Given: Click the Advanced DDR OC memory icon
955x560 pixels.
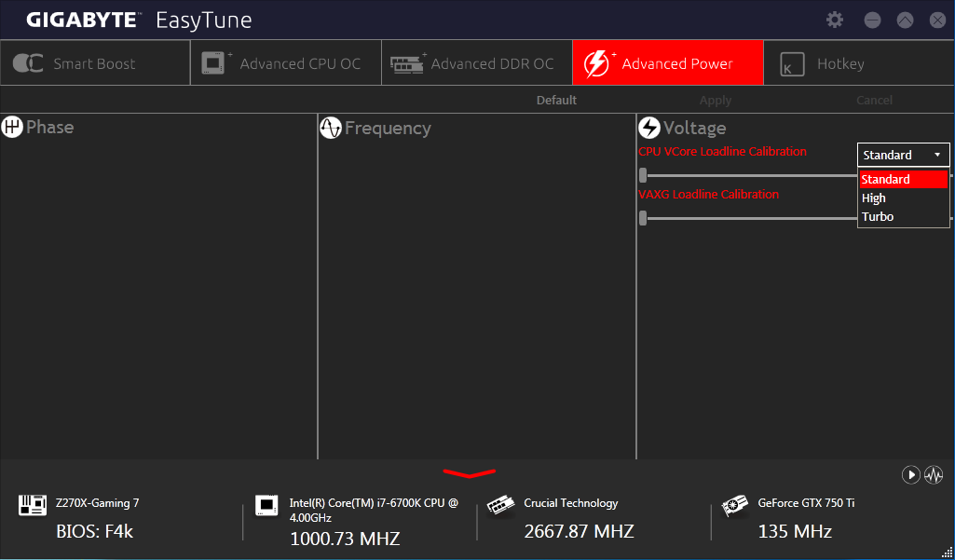Looking at the screenshot, I should [408, 63].
